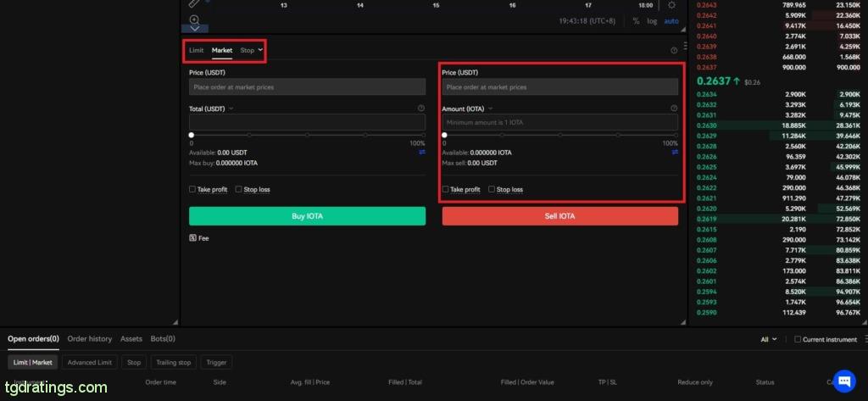Click the Sell IOTA button

(x=559, y=216)
